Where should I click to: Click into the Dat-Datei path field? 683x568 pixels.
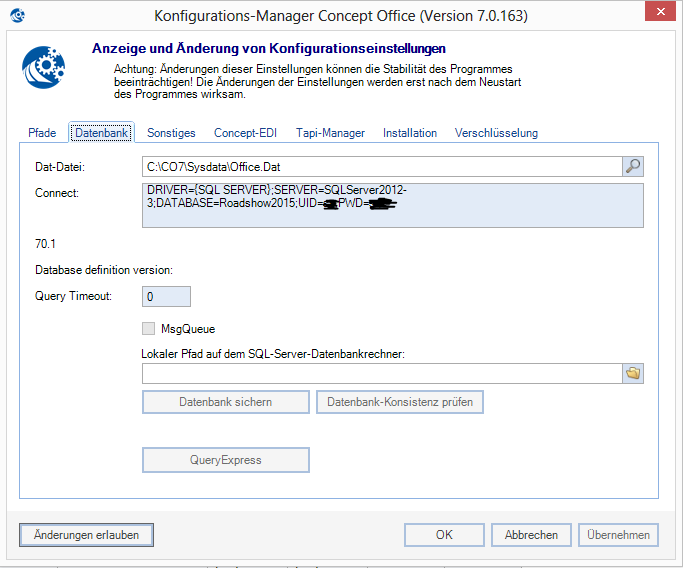pos(380,166)
